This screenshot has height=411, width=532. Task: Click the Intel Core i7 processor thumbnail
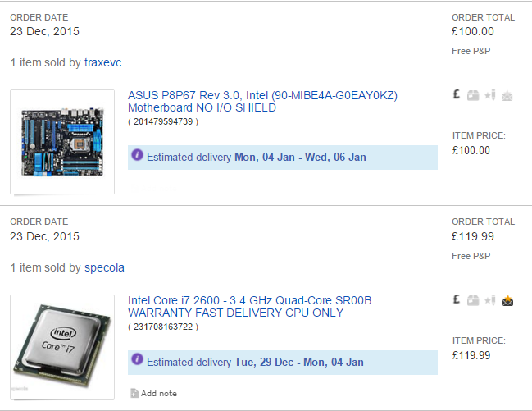(62, 345)
